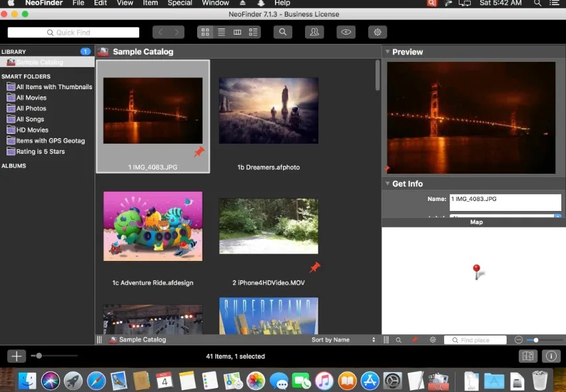The width and height of the screenshot is (566, 392).
Task: Click the Find place search field
Action: click(475, 340)
